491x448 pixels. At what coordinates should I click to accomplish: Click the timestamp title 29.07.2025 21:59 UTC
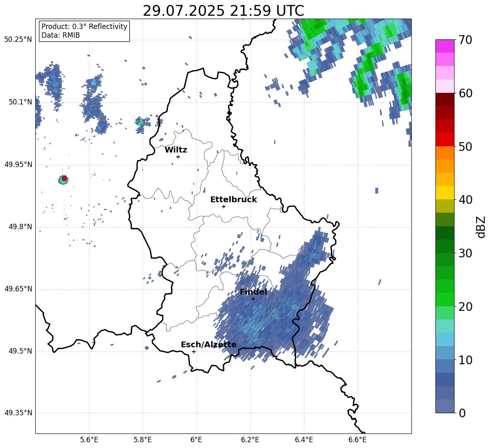point(223,11)
